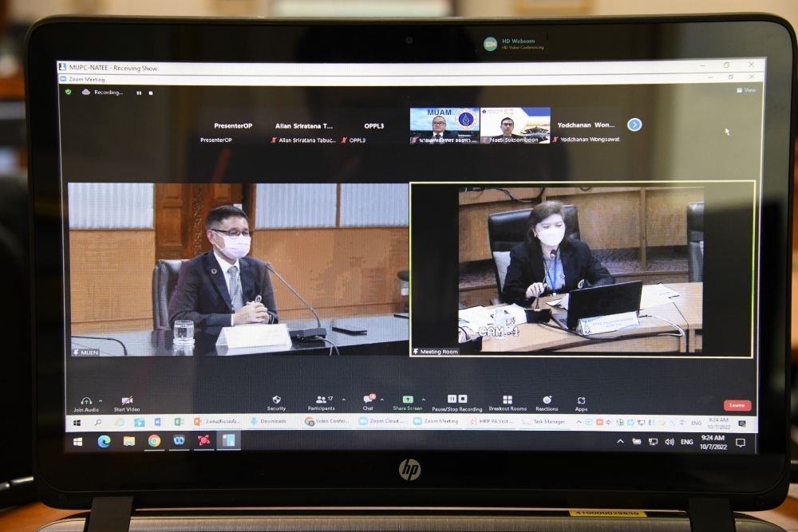
Task: Open File Explorer from the laptop taskbar
Action: pyautogui.click(x=129, y=441)
